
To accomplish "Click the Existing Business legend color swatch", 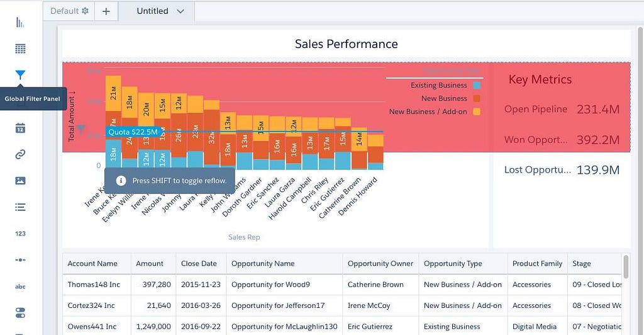I will click(x=477, y=86).
